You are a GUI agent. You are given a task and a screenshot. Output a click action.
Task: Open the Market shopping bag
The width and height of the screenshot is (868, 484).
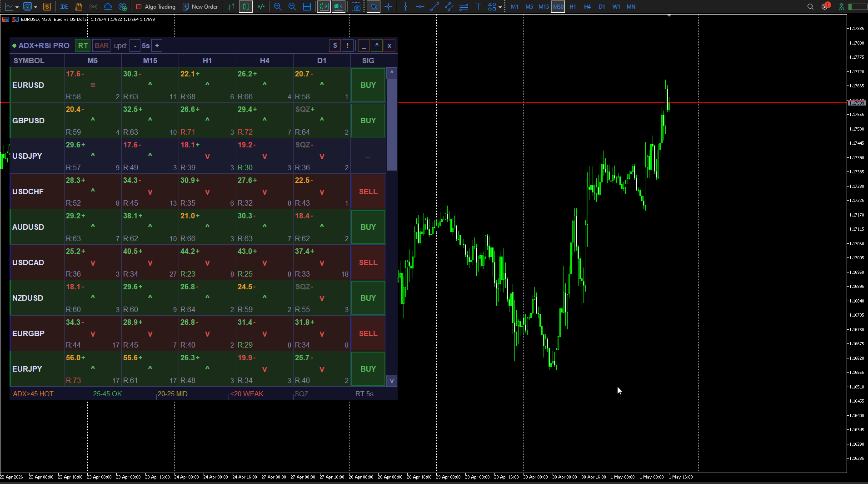[x=79, y=7]
